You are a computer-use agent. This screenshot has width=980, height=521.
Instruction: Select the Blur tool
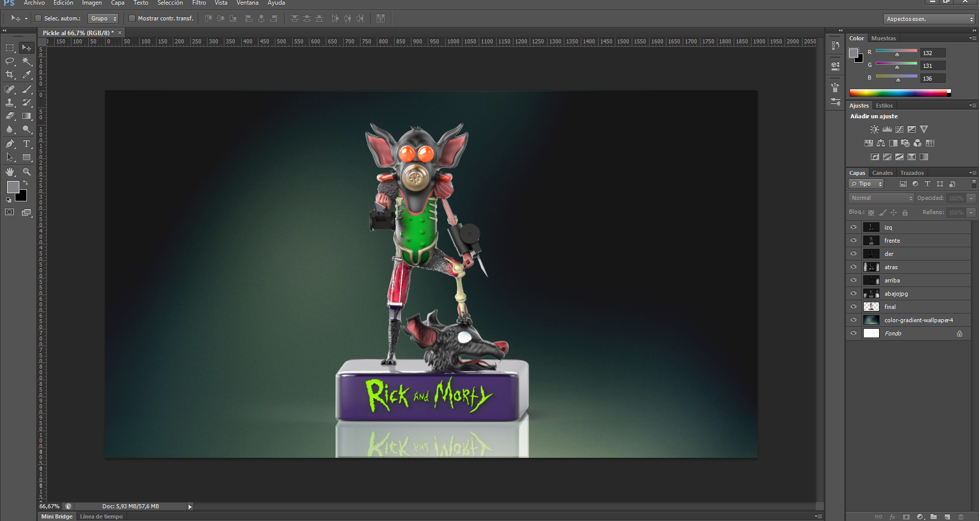(10, 129)
